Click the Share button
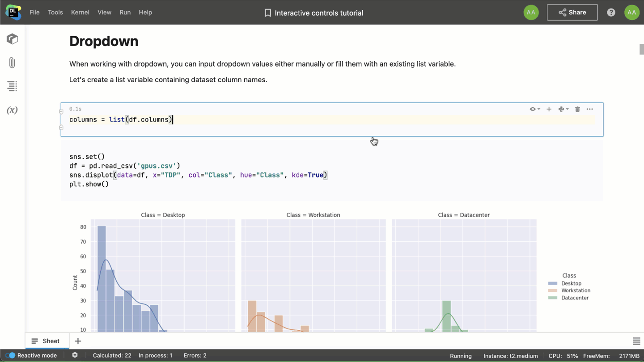Screen dimensions: 644x362 pos(572,13)
